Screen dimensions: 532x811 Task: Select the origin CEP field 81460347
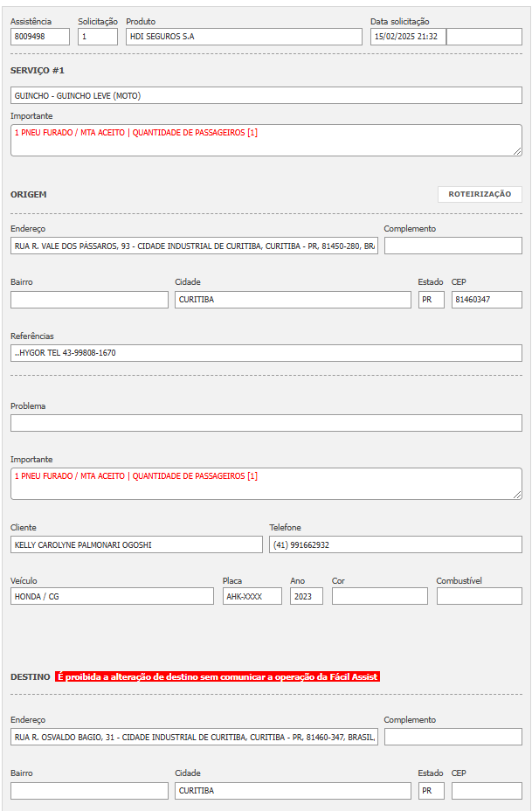[487, 300]
